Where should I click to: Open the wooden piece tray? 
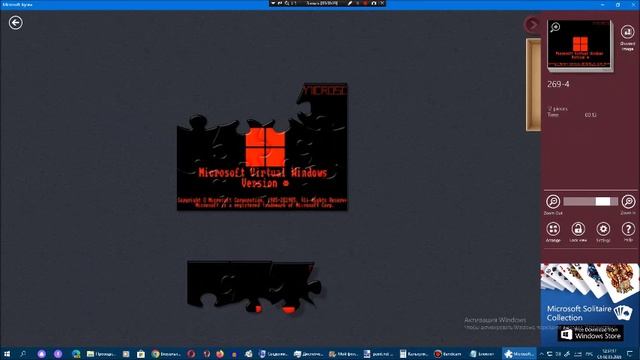(533, 85)
